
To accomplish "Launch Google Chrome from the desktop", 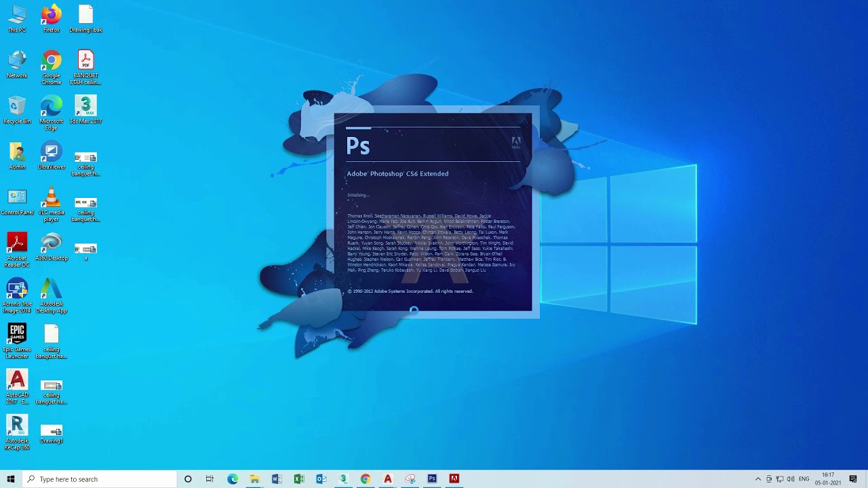I will (x=52, y=68).
